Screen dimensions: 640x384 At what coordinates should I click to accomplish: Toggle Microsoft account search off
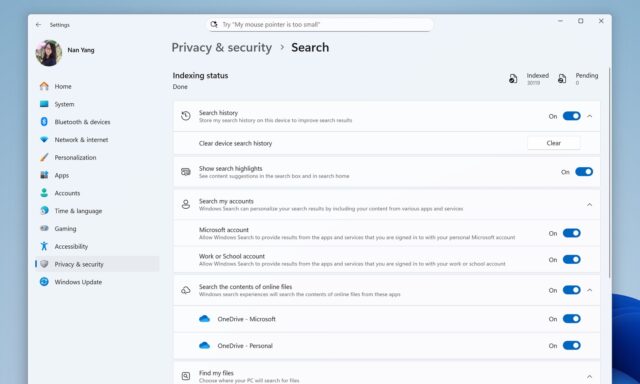pos(571,233)
